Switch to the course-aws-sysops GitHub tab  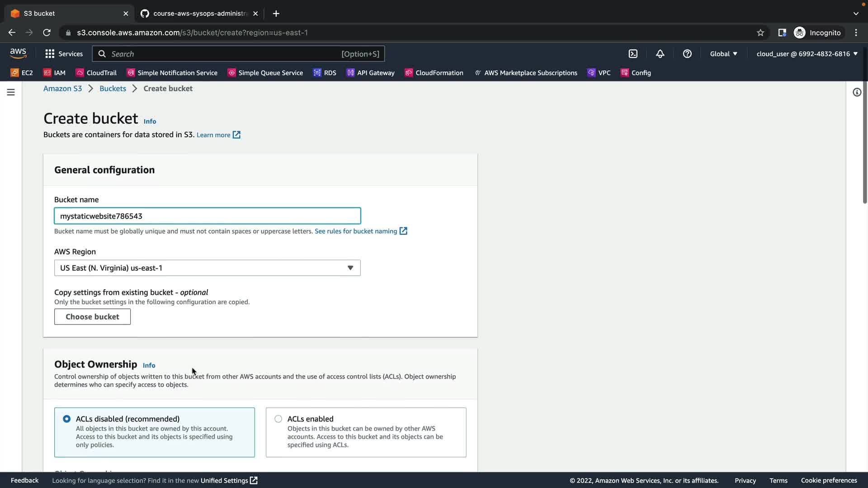[x=199, y=14]
